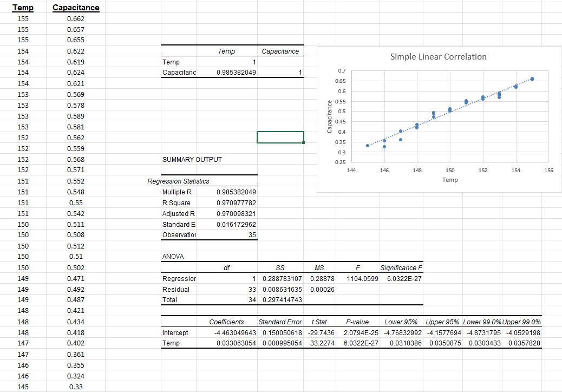Select the Temp t Stat 33.2274
The width and height of the screenshot is (562, 392).
tap(322, 343)
